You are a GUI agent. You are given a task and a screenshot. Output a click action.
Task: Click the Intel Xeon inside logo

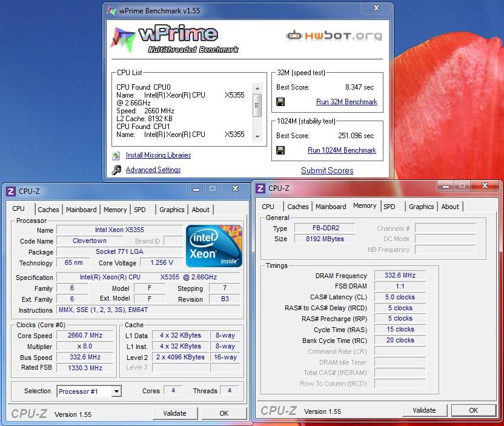point(214,246)
